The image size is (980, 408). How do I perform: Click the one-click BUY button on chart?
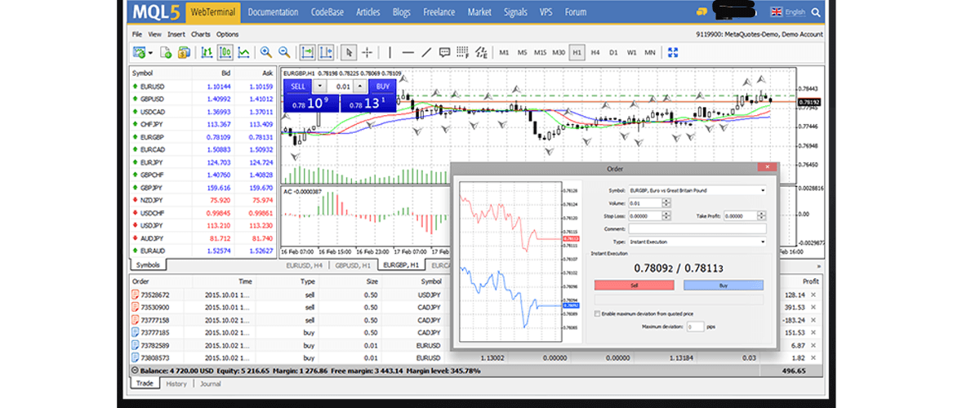click(381, 86)
